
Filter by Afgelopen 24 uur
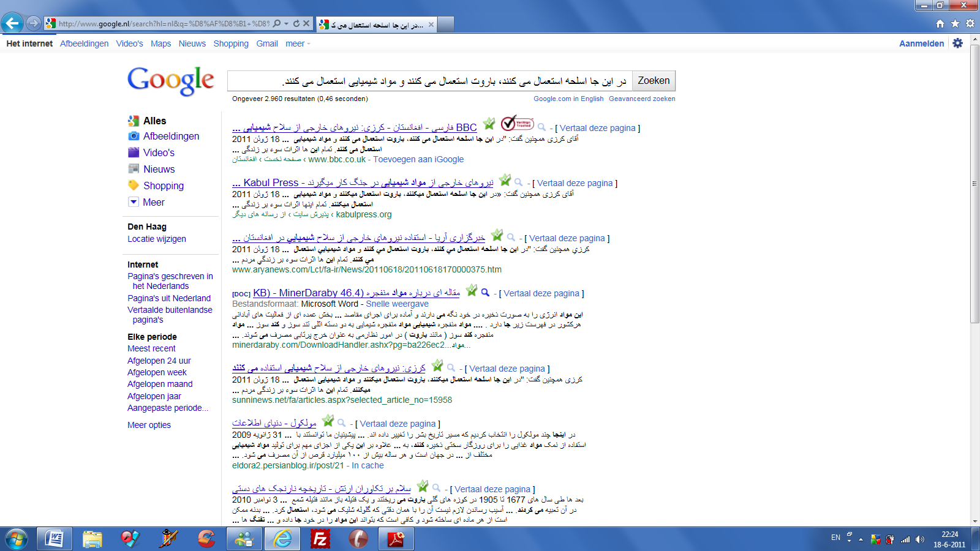pyautogui.click(x=159, y=361)
